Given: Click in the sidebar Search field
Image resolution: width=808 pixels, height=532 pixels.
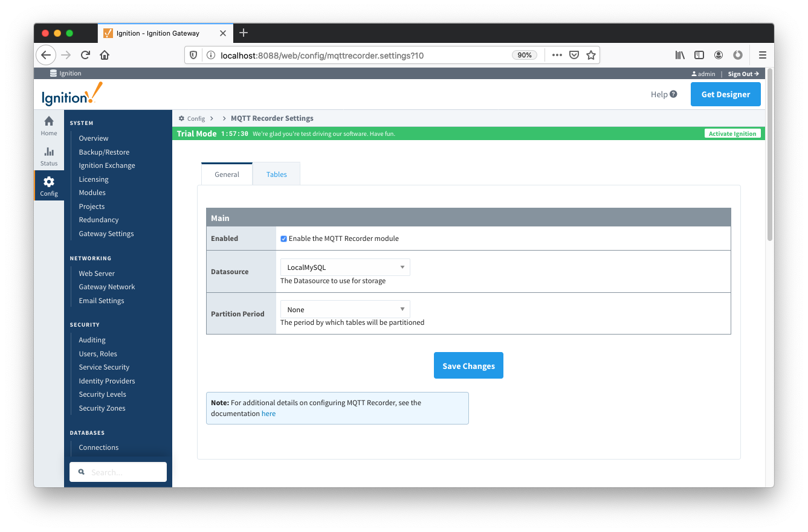Looking at the screenshot, I should point(118,472).
